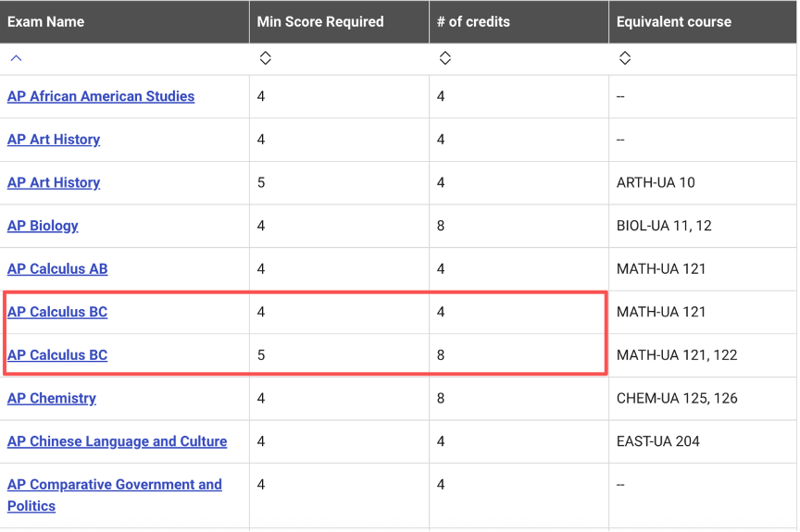Select the AP Calculus AB link
800x532 pixels.
[57, 269]
